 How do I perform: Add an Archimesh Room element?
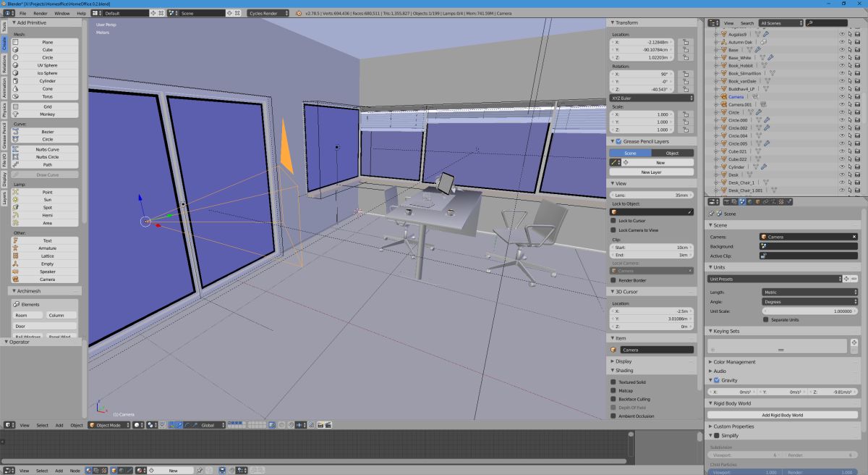point(29,315)
